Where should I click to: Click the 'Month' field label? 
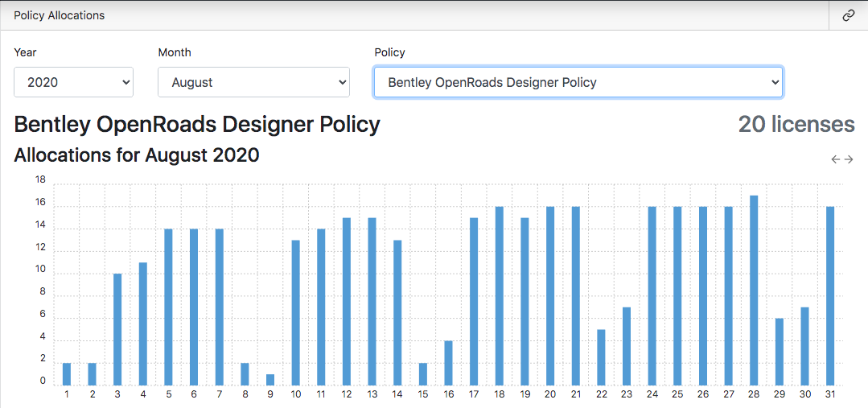(175, 52)
